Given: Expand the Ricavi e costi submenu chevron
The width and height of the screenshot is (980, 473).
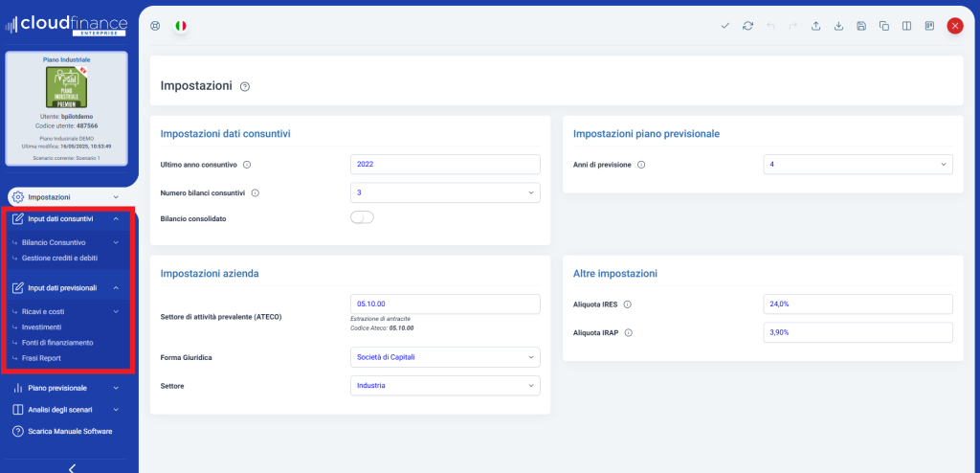Looking at the screenshot, I should (116, 311).
